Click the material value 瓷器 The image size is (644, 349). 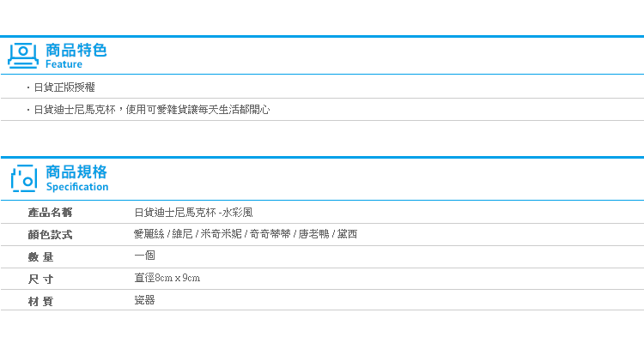point(144,300)
